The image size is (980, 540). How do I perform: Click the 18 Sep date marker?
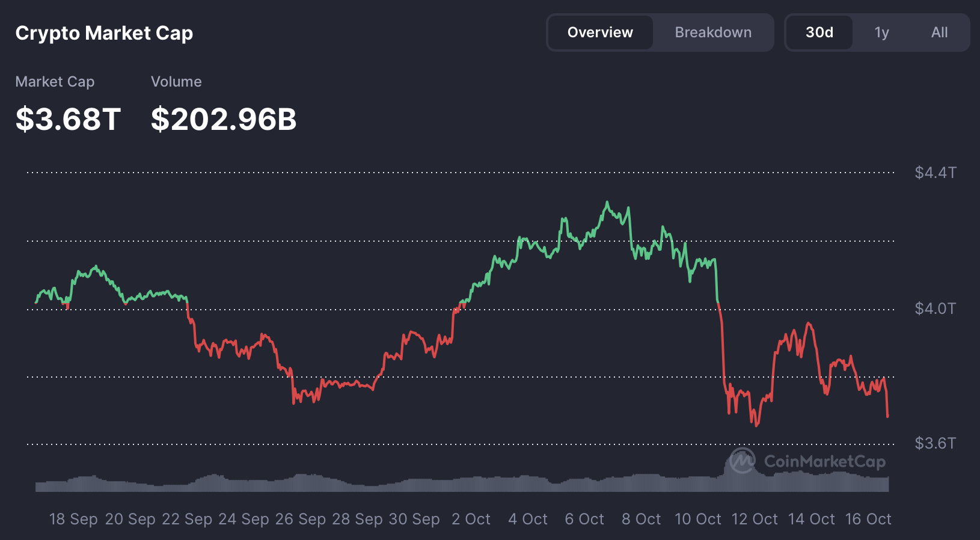click(x=73, y=519)
